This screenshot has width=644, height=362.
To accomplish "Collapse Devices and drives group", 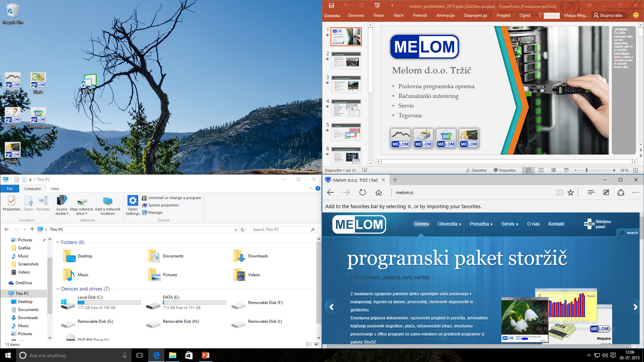I will [58, 289].
